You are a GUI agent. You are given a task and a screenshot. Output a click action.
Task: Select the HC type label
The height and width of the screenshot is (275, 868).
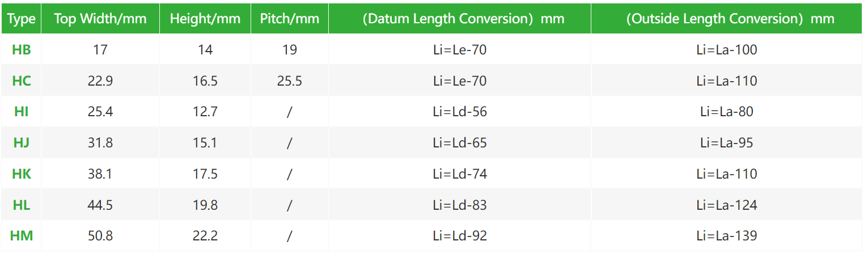pos(22,81)
